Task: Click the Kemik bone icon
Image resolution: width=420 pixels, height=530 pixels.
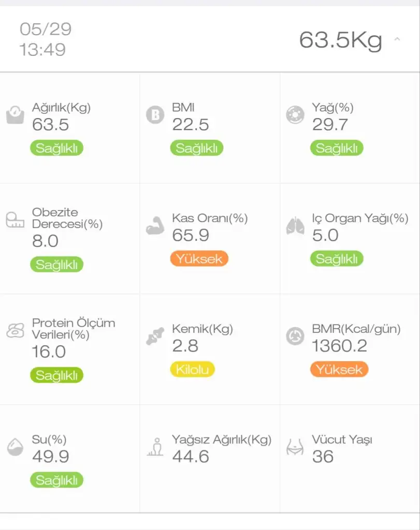Action: click(155, 336)
